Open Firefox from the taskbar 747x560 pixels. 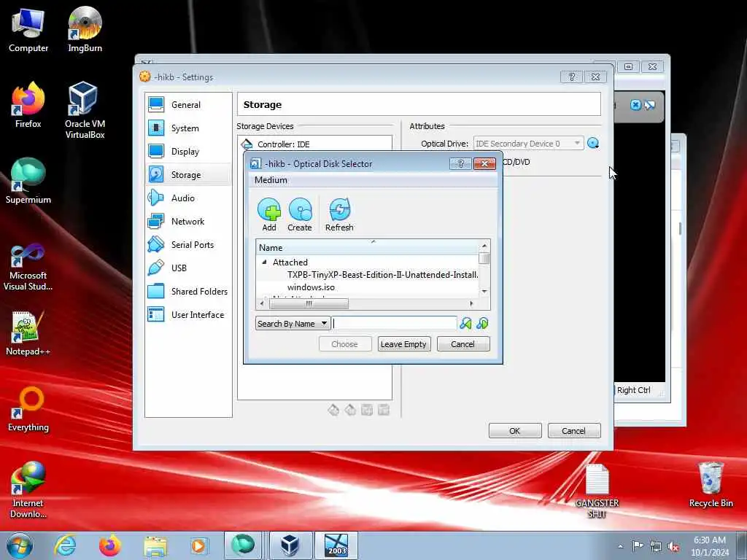point(110,545)
